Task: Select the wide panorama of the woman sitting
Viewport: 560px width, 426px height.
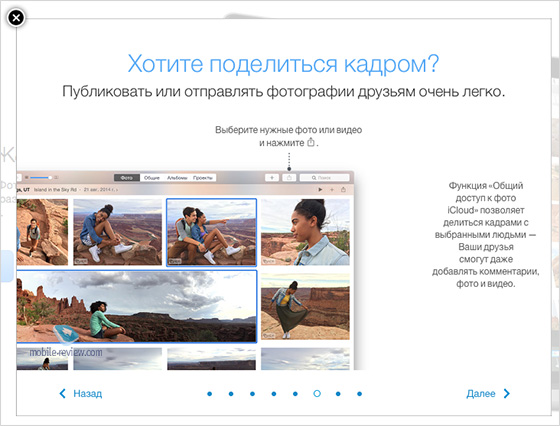Action: pyautogui.click(x=136, y=307)
